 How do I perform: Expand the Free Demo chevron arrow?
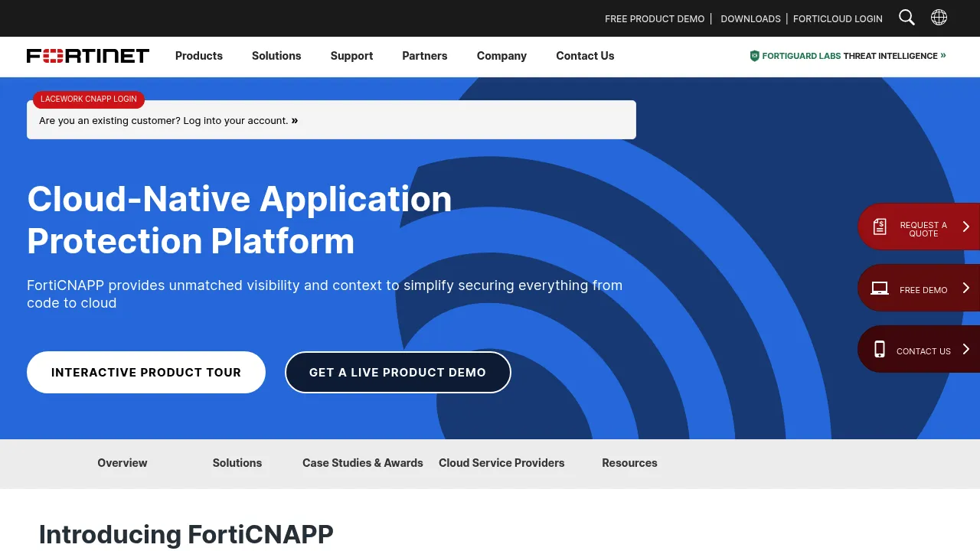click(x=965, y=288)
